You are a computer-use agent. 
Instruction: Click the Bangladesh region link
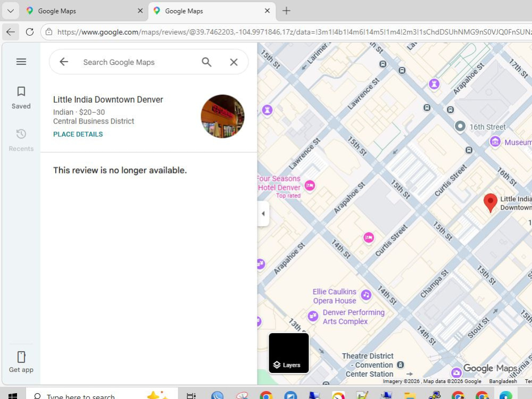tap(503, 381)
